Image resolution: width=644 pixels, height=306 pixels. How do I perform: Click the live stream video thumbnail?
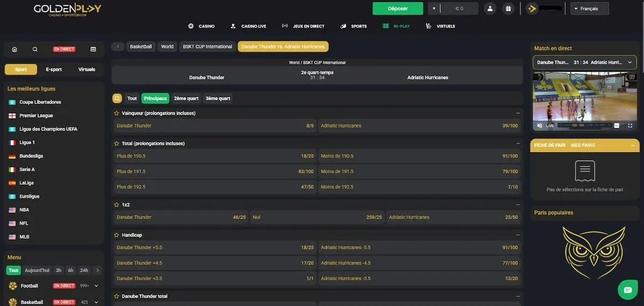click(x=585, y=102)
